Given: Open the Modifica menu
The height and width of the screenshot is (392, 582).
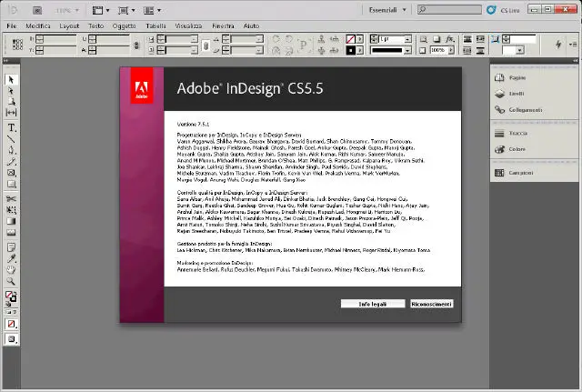Looking at the screenshot, I should click(x=38, y=25).
